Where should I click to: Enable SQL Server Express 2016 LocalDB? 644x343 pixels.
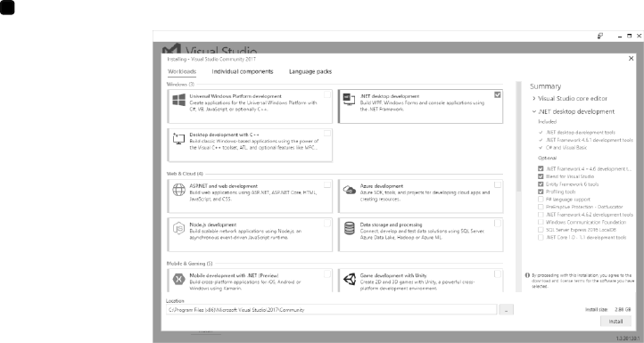pyautogui.click(x=541, y=230)
